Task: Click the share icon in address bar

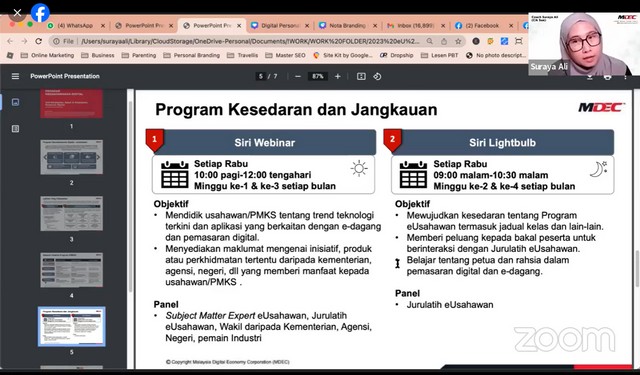Action: coord(444,41)
